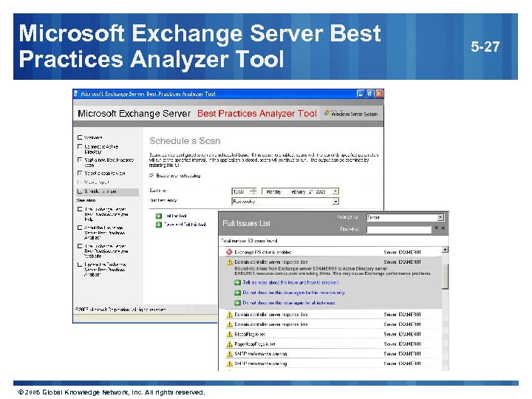Click Server EXAMER01 on the GlobalFlag row
Viewport: 532px width, 399px height.
point(403,334)
